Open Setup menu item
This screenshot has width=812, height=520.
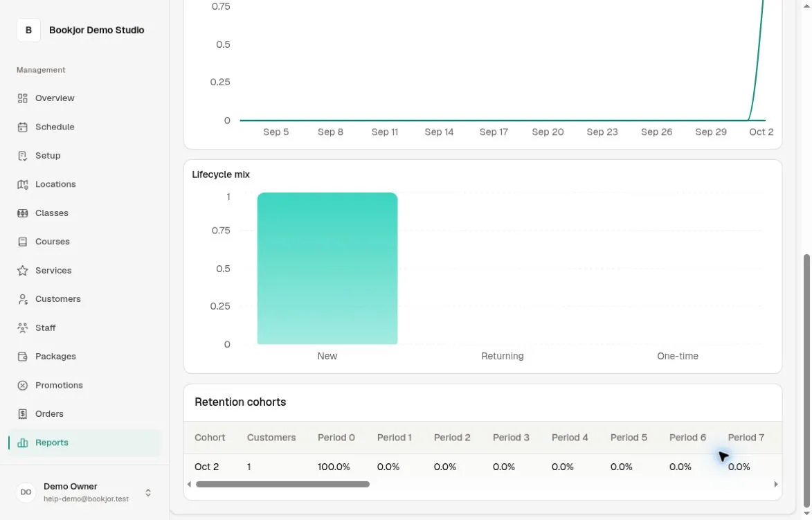tap(84, 156)
